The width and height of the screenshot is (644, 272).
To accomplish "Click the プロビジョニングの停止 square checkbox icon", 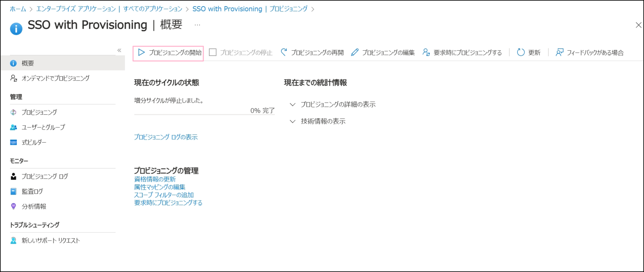I will click(x=213, y=52).
